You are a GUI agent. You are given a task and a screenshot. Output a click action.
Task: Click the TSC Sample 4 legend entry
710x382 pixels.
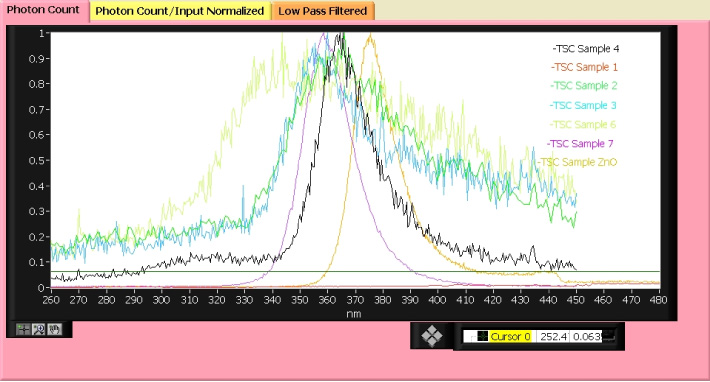(x=586, y=48)
